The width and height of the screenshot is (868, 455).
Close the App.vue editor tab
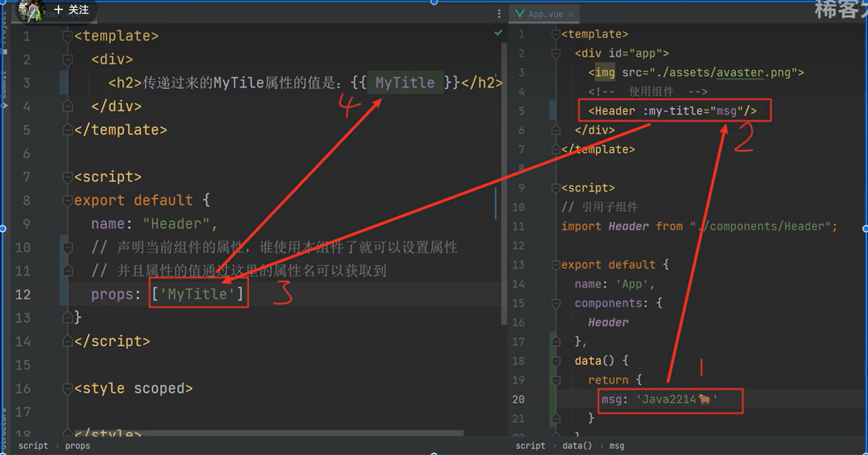(x=571, y=14)
